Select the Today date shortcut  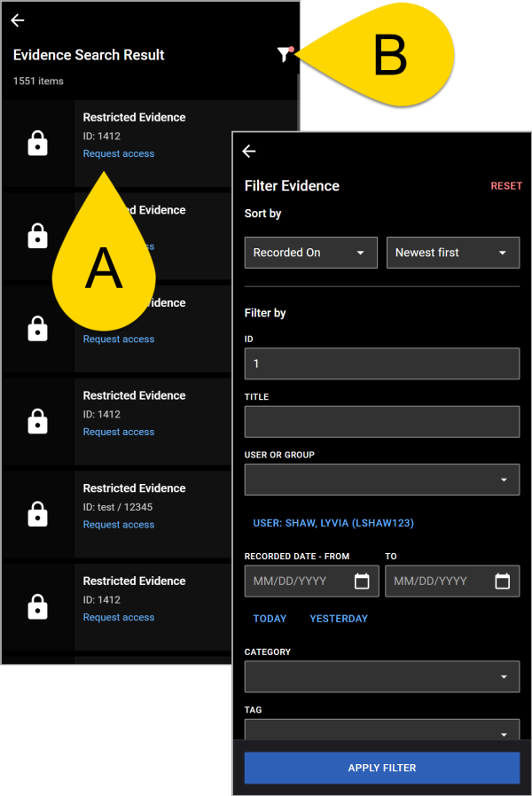pyautogui.click(x=270, y=619)
